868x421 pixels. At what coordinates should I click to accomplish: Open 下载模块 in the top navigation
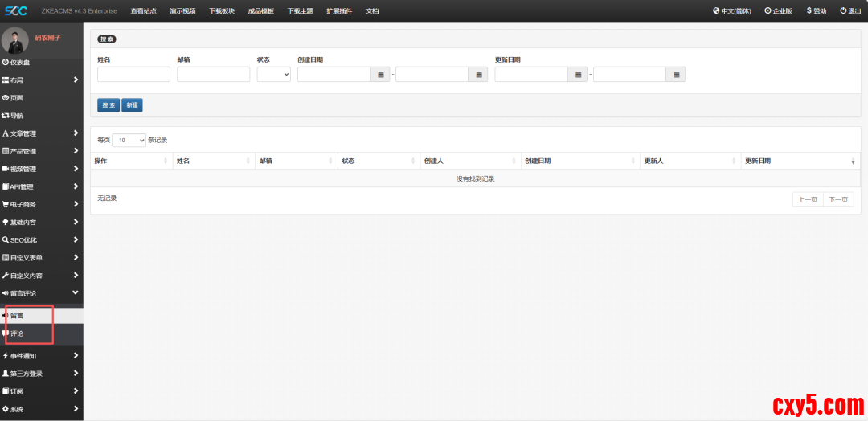pyautogui.click(x=222, y=10)
